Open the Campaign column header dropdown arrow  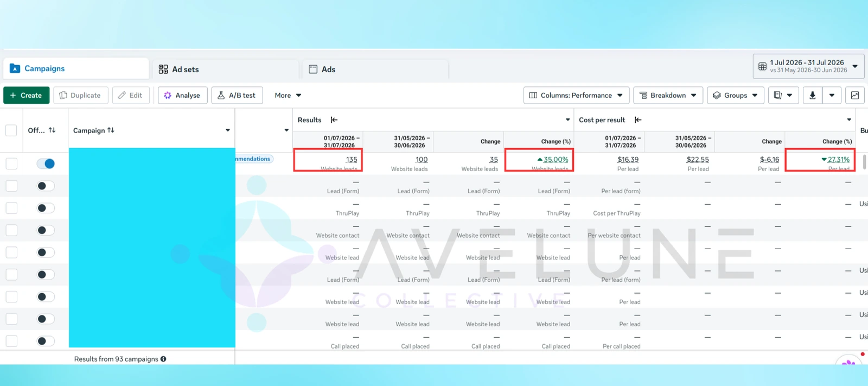(227, 130)
